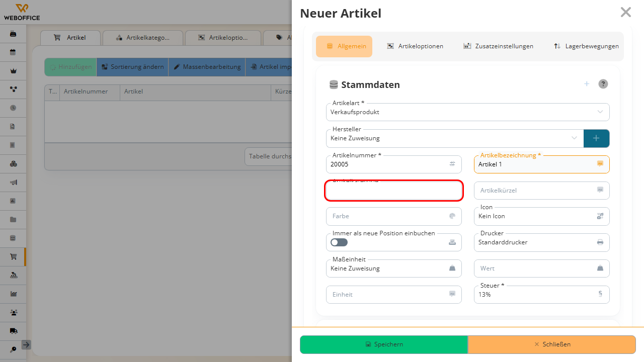Click the Speichern button

[x=384, y=344]
